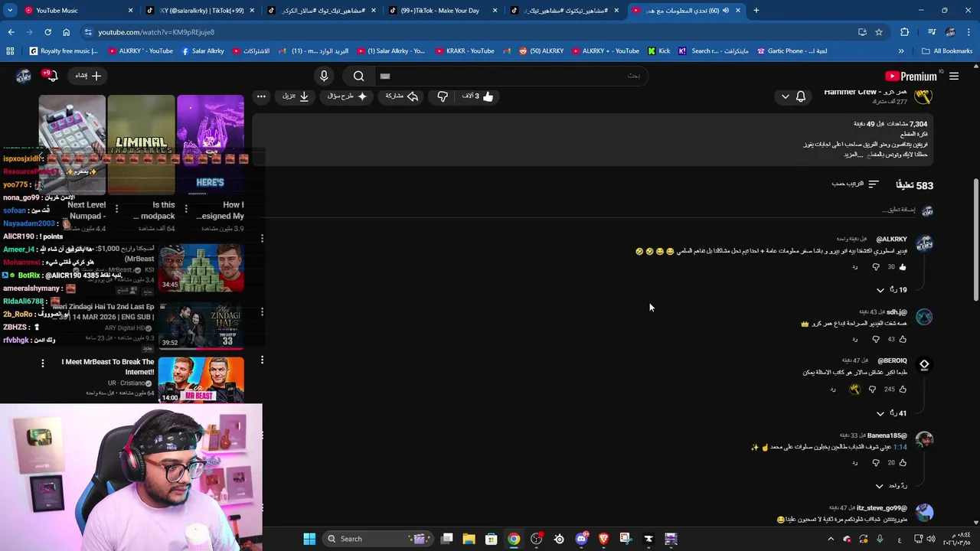Jump to the 1:14 timestamp link in comment
The height and width of the screenshot is (551, 980).
pyautogui.click(x=900, y=447)
